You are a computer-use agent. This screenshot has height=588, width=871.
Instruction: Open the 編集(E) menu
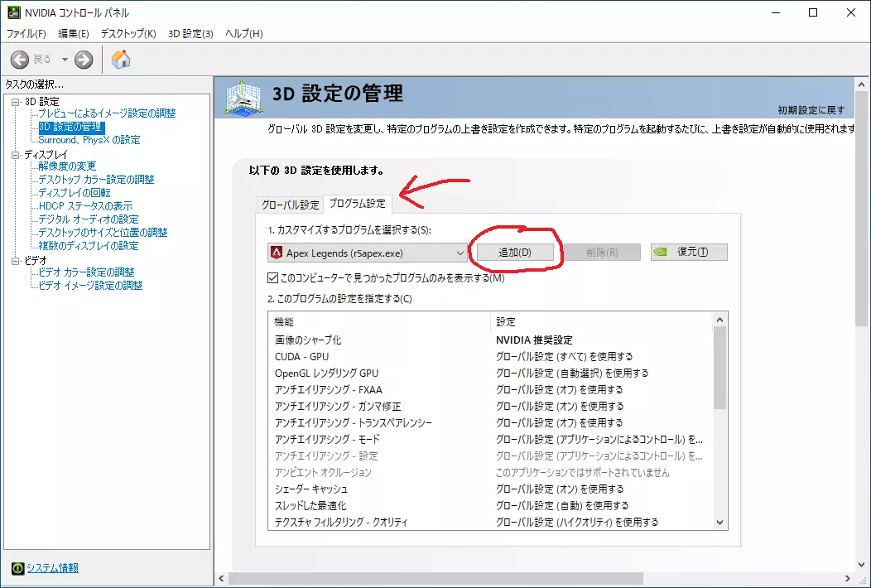[x=74, y=33]
